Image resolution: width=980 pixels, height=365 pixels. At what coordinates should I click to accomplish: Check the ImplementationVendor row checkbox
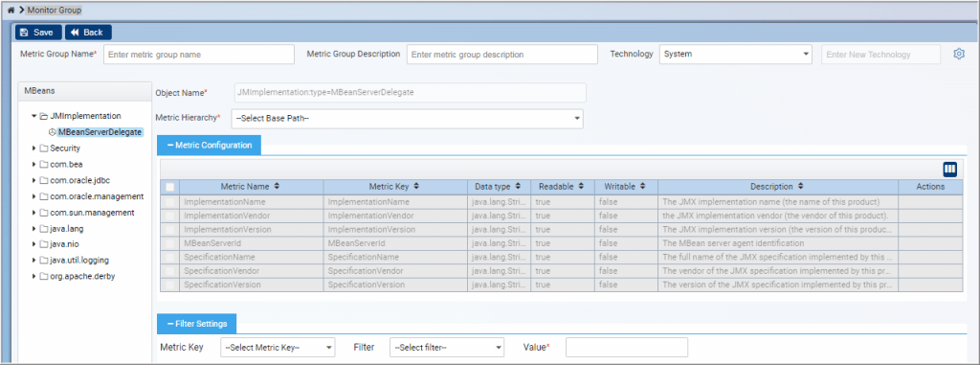pyautogui.click(x=170, y=216)
